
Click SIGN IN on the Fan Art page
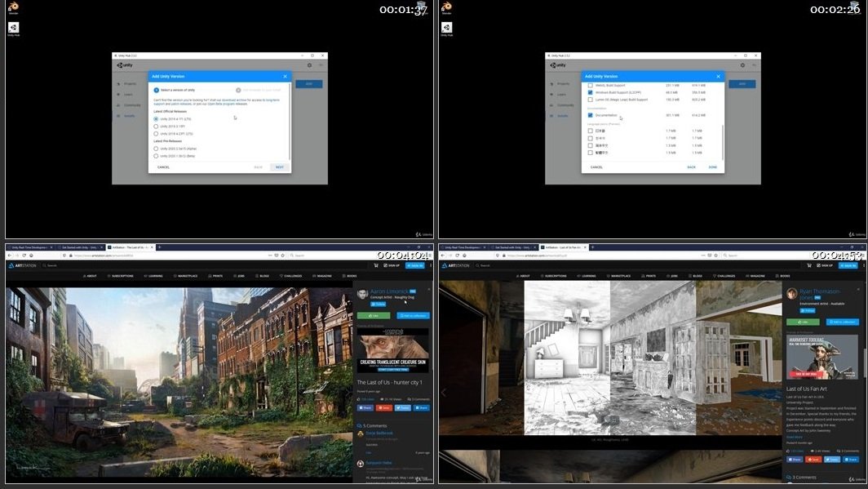848,265
